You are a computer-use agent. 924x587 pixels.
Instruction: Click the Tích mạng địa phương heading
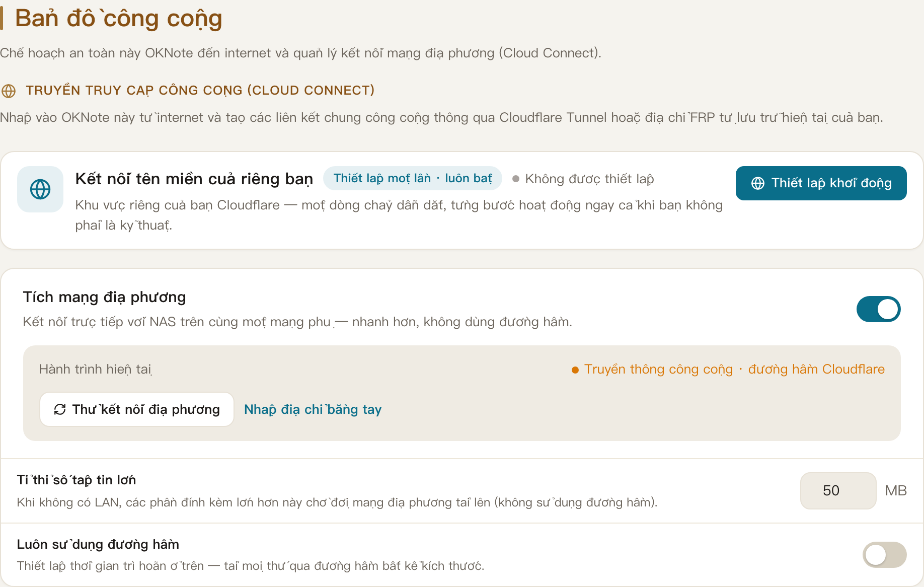coord(104,297)
